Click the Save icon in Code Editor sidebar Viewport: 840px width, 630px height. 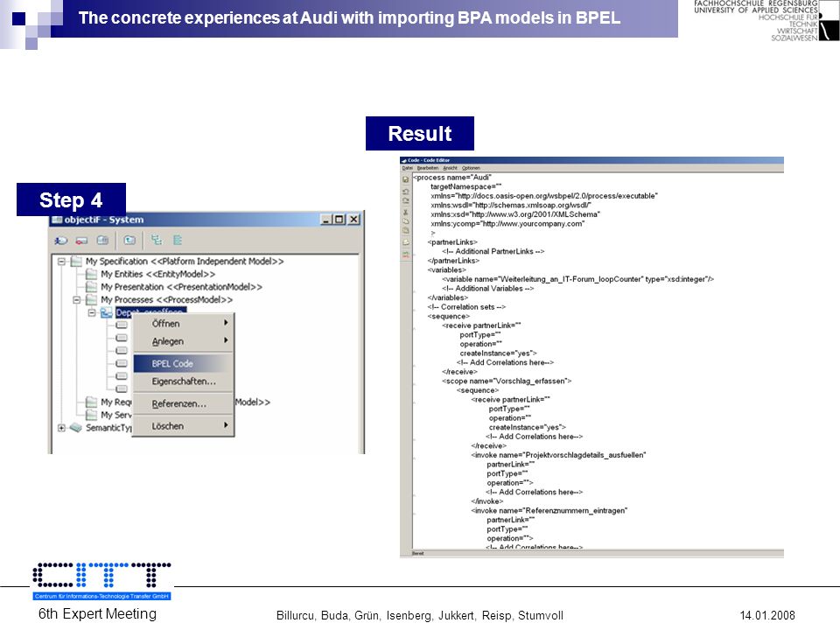pos(405,179)
